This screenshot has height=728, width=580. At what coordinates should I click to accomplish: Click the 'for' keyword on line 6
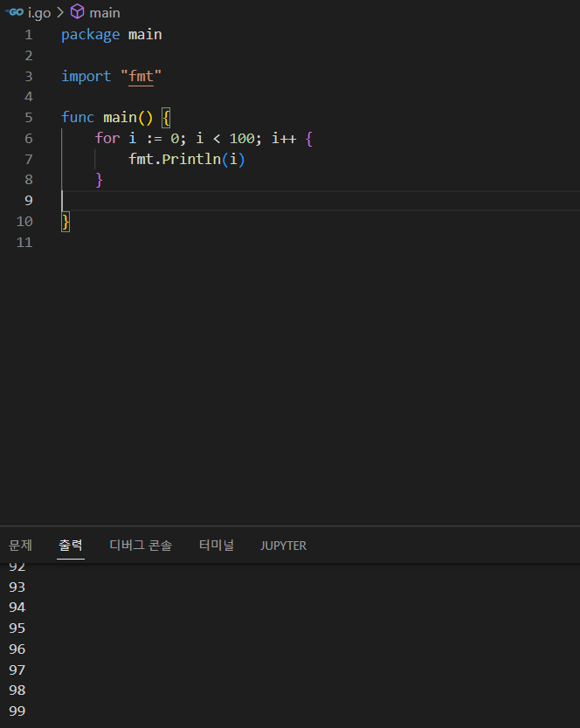pos(107,139)
